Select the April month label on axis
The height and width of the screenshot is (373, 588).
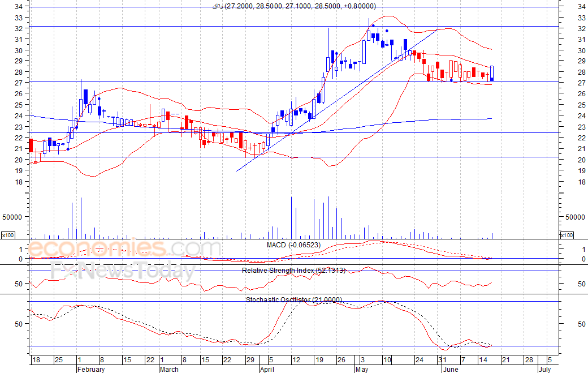point(267,369)
